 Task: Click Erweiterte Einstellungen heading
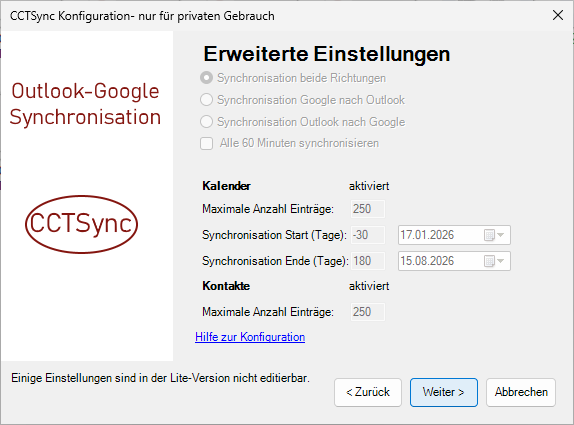point(327,54)
